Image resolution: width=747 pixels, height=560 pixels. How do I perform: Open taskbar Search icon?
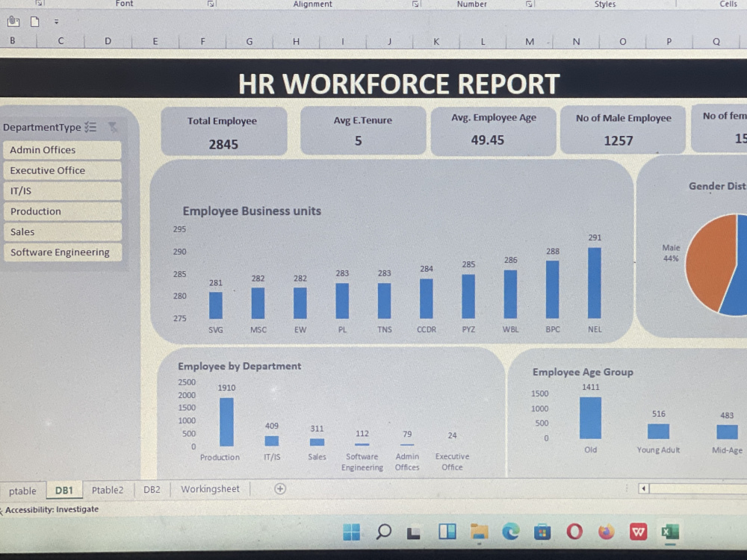click(383, 532)
